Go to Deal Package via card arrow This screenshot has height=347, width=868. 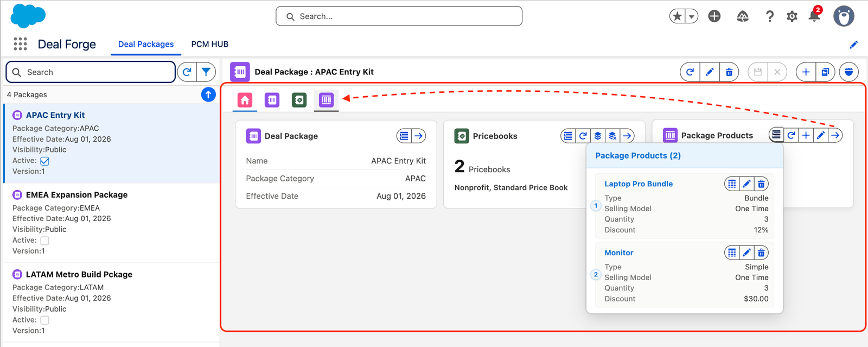tap(419, 136)
